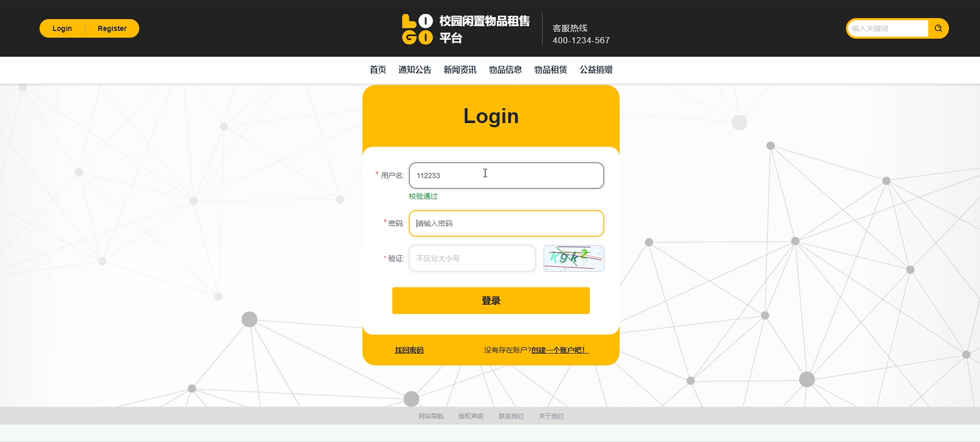
Task: Click into the 密码 password field
Action: tap(506, 223)
